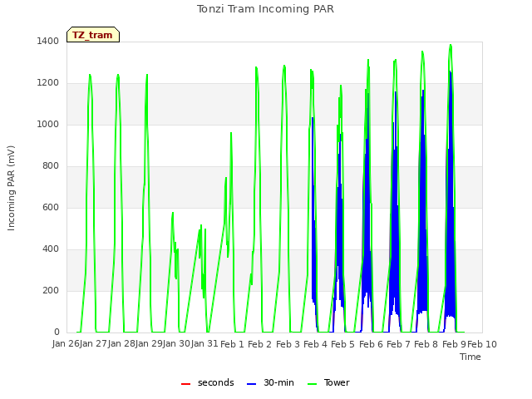Click the chart title Tonzi Tram Incoming PAR
This screenshot has height=399, width=532.
265,9
